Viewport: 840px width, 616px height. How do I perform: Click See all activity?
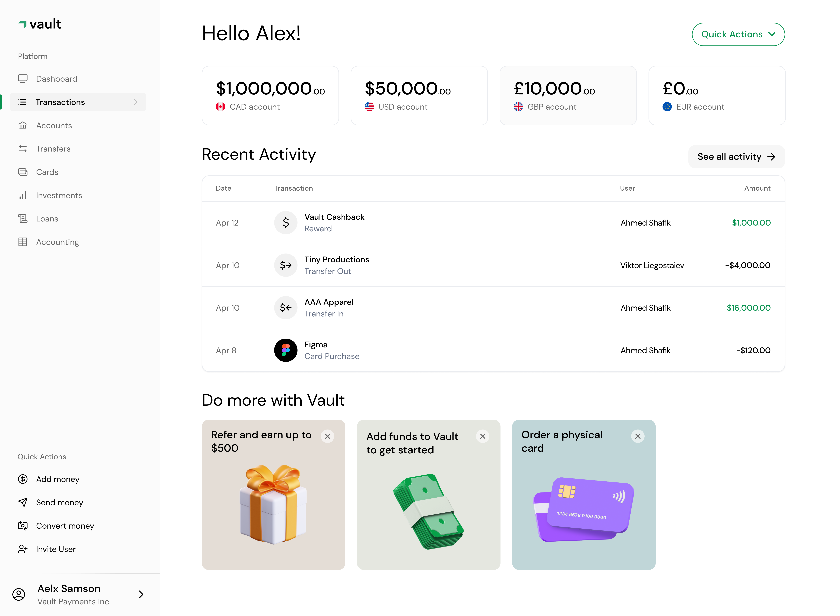pyautogui.click(x=736, y=157)
